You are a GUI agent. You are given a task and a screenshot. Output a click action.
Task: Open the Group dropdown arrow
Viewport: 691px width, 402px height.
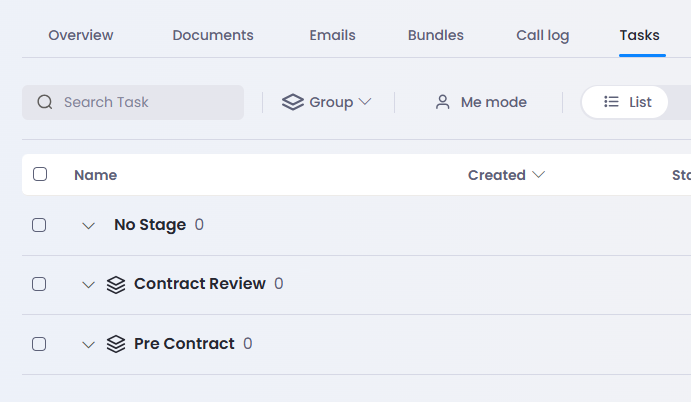pos(365,102)
